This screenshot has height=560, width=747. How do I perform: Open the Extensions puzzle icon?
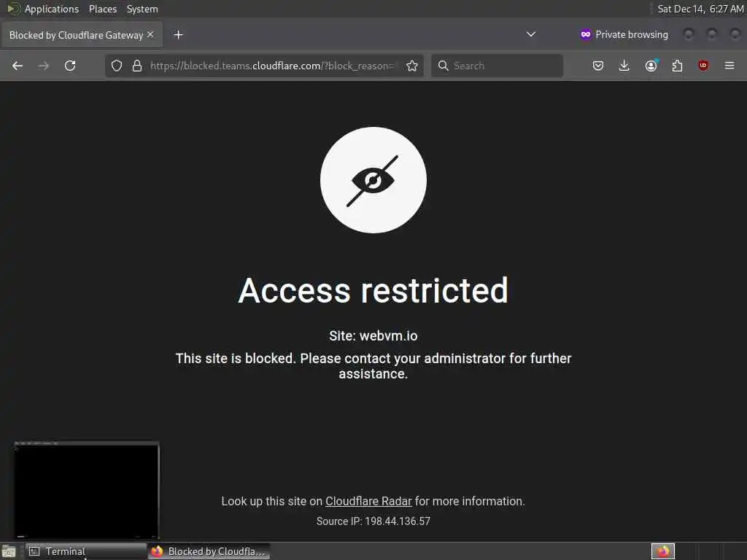[x=677, y=66]
